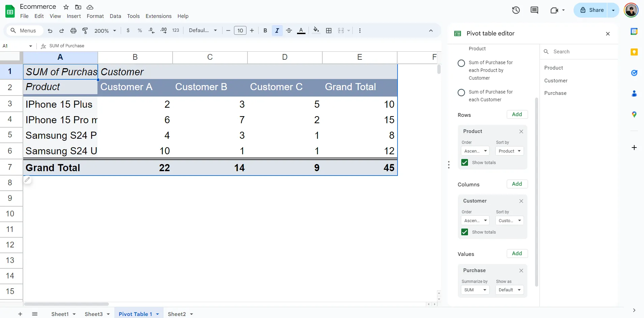
Task: Add a field to Values
Action: click(x=517, y=254)
